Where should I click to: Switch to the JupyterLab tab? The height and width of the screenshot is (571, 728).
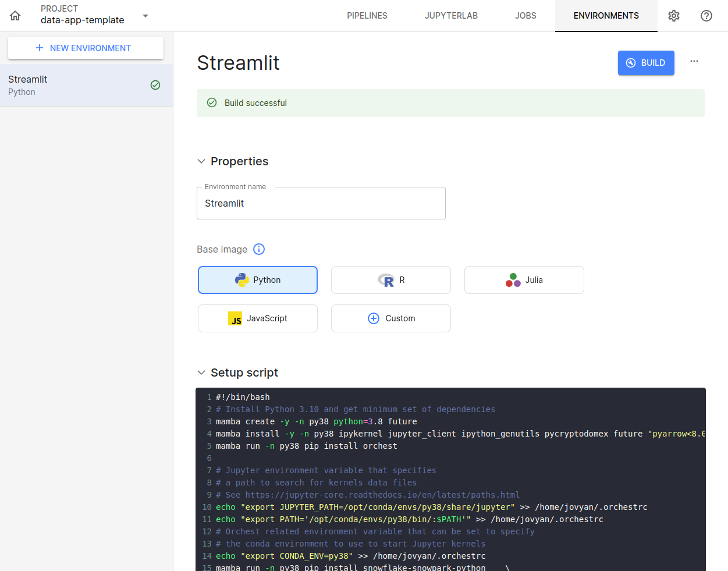(451, 16)
